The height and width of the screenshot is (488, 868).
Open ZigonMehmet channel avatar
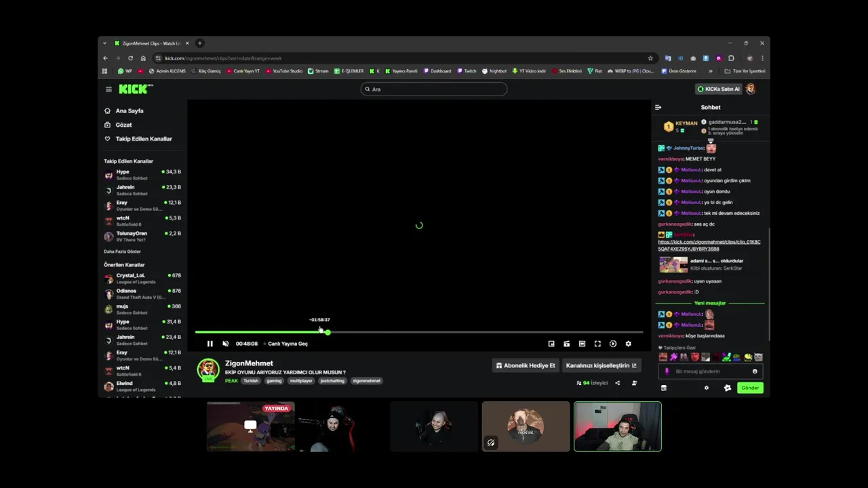click(x=208, y=369)
